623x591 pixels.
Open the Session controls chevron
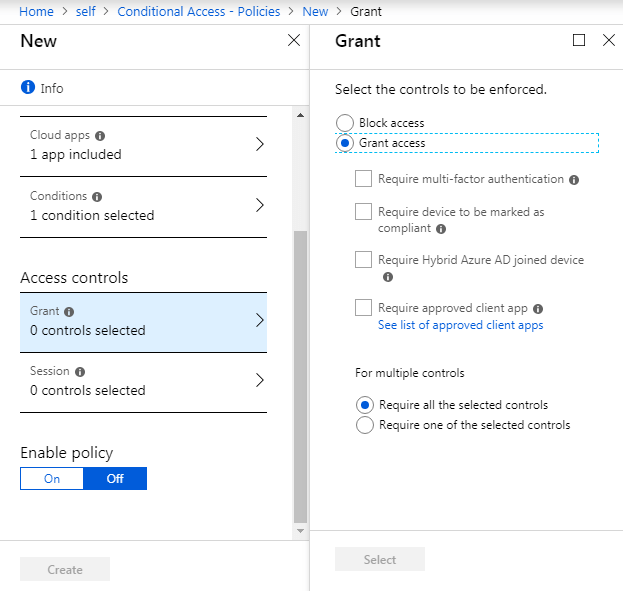pyautogui.click(x=259, y=380)
